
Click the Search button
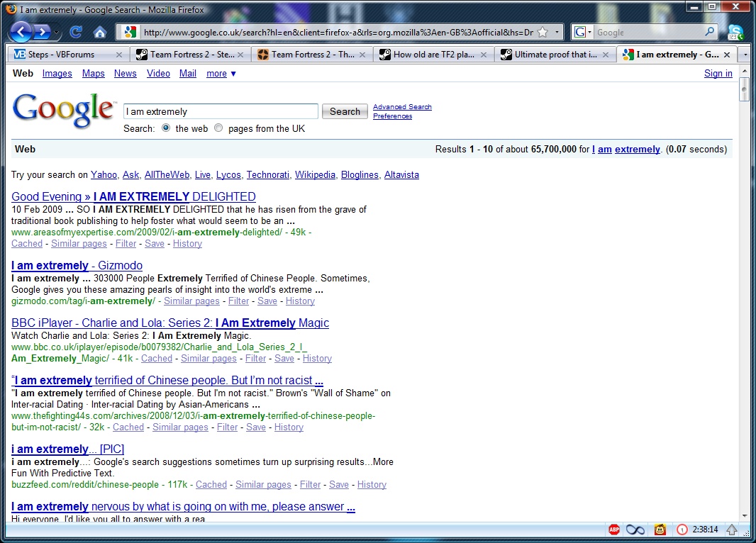(x=345, y=111)
